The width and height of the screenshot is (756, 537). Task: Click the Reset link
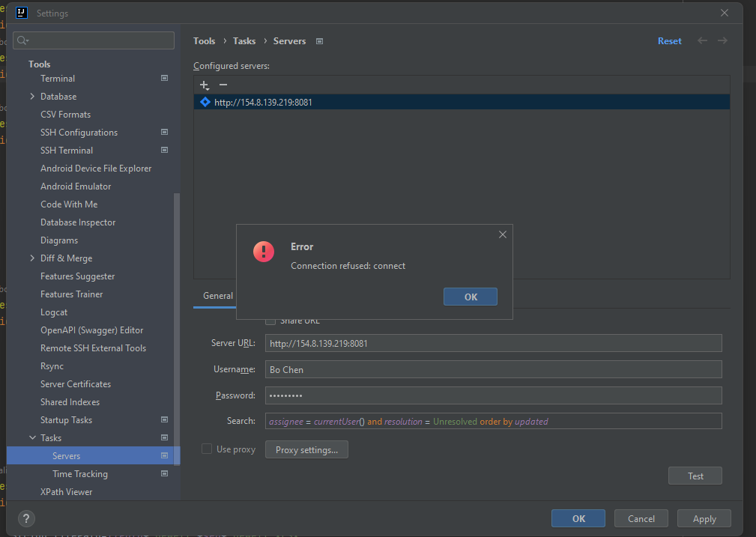point(669,41)
